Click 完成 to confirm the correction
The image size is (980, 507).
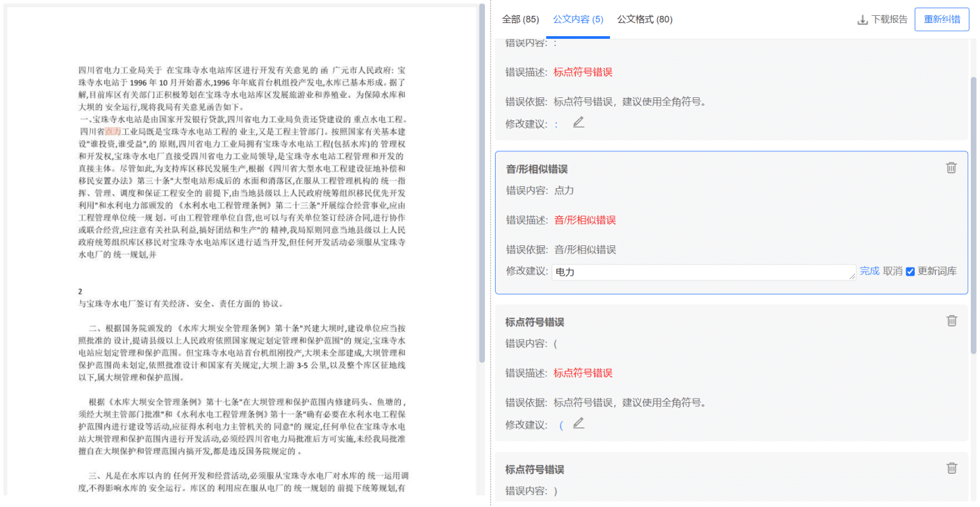click(x=869, y=271)
